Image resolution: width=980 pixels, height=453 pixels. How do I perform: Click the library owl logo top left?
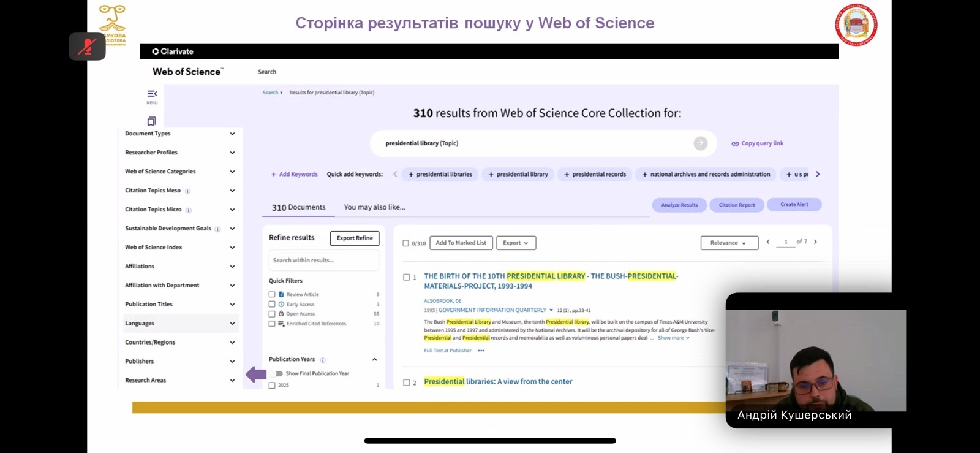(x=113, y=25)
